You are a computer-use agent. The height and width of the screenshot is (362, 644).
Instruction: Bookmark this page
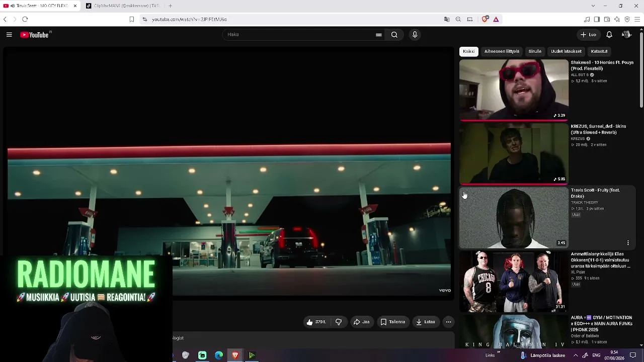[132, 19]
